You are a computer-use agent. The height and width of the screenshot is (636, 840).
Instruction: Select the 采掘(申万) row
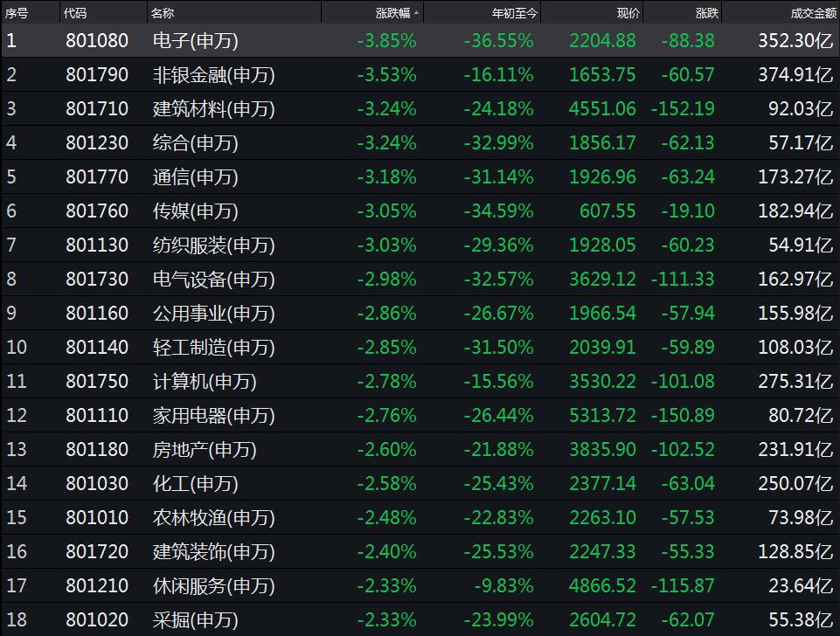coord(420,620)
